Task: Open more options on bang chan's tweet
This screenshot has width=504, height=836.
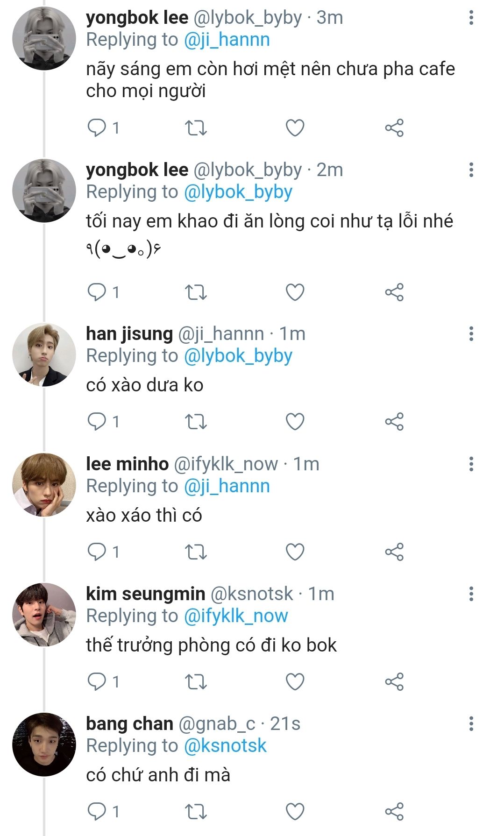Action: [471, 724]
